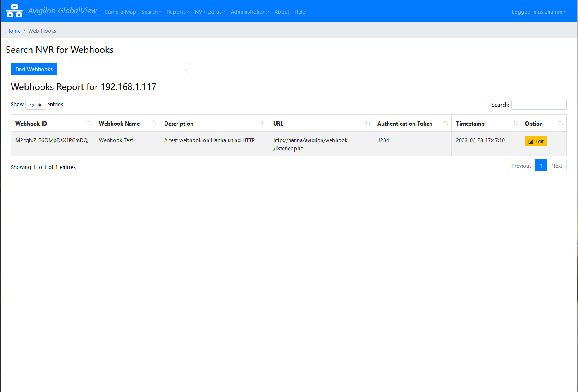The image size is (578, 392).
Task: Go to the Next page
Action: click(x=557, y=166)
